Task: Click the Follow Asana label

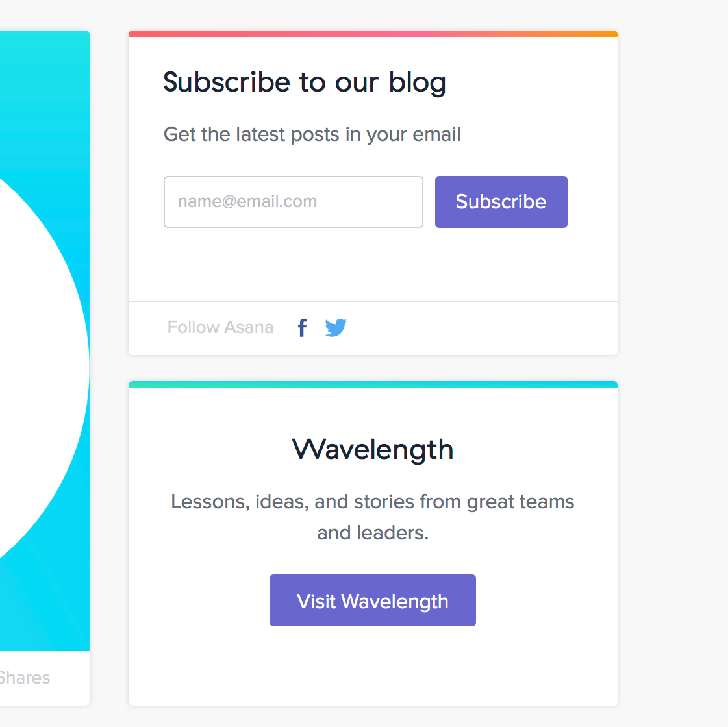Action: pos(220,327)
